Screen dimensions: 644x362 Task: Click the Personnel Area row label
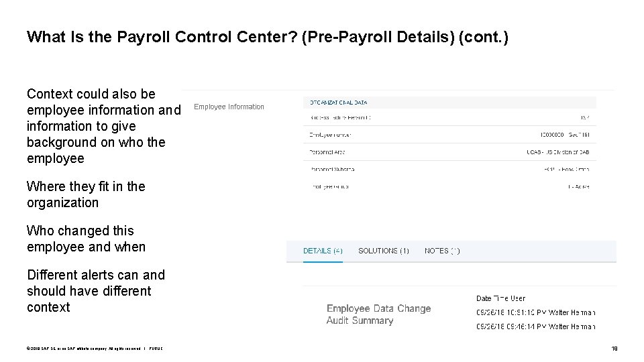[327, 152]
